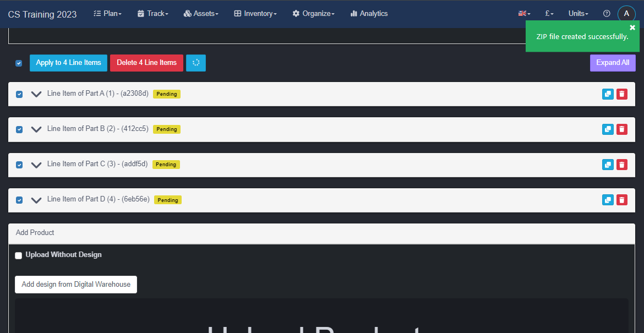
Task: Delete the Part A line item
Action: pyautogui.click(x=621, y=94)
